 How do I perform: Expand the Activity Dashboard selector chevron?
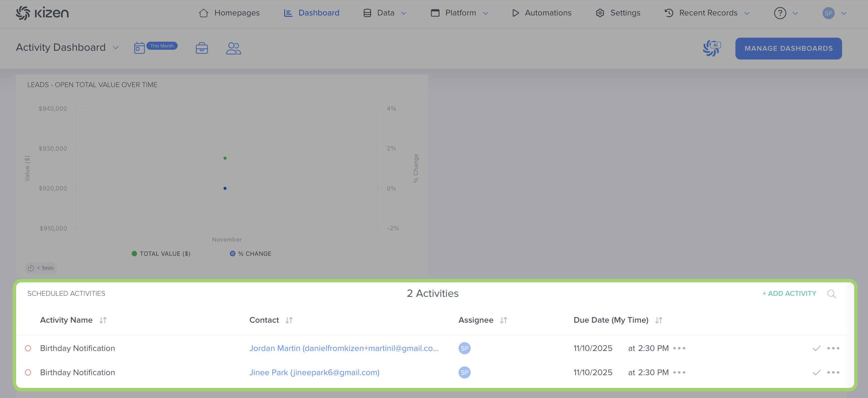[116, 48]
